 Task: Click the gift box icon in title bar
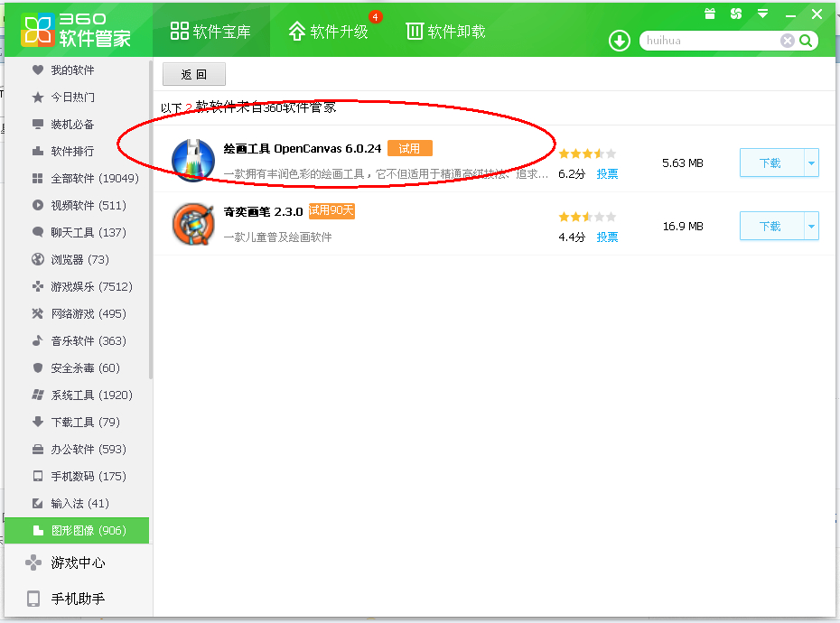point(710,14)
